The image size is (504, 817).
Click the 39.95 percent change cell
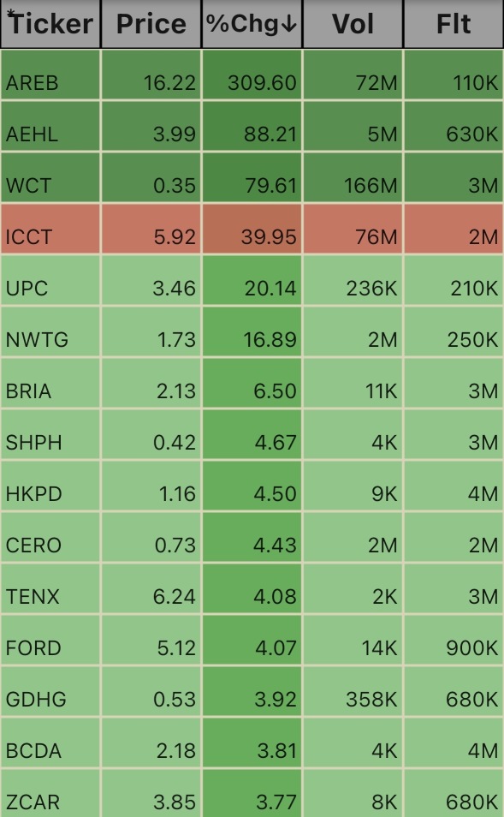[x=252, y=229]
